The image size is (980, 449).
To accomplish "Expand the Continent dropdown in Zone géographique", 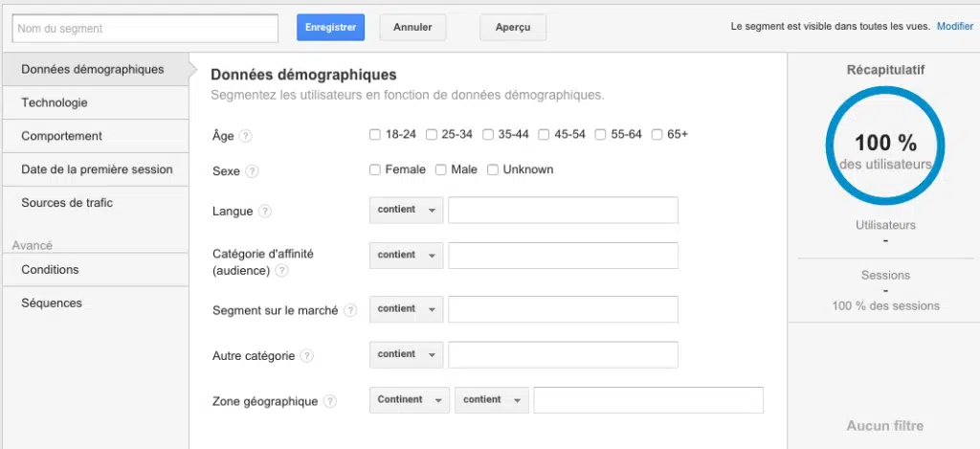I will pyautogui.click(x=410, y=400).
